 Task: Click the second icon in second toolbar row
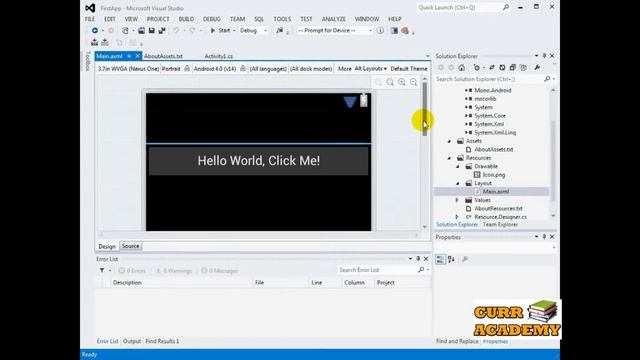(105, 42)
